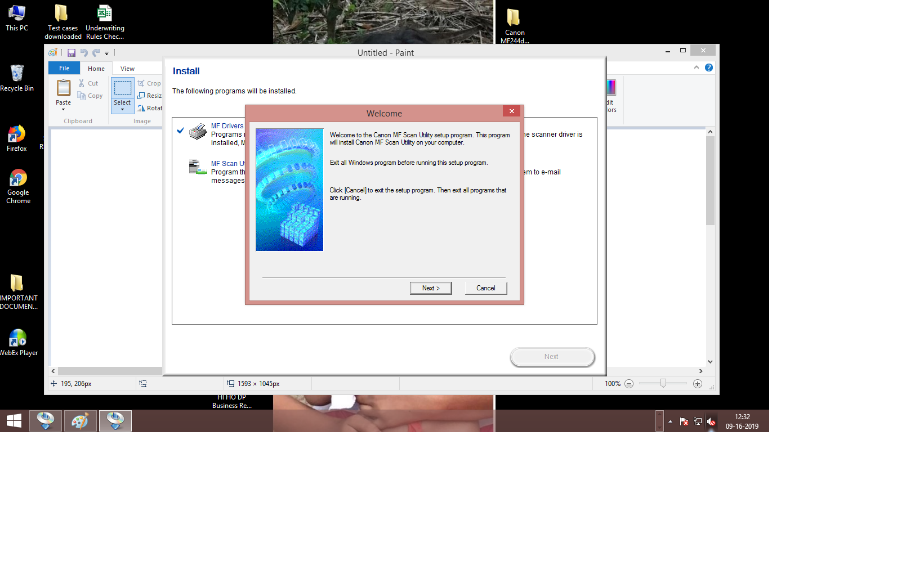Maximize the Paint window
Image resolution: width=897 pixels, height=588 pixels.
[683, 51]
